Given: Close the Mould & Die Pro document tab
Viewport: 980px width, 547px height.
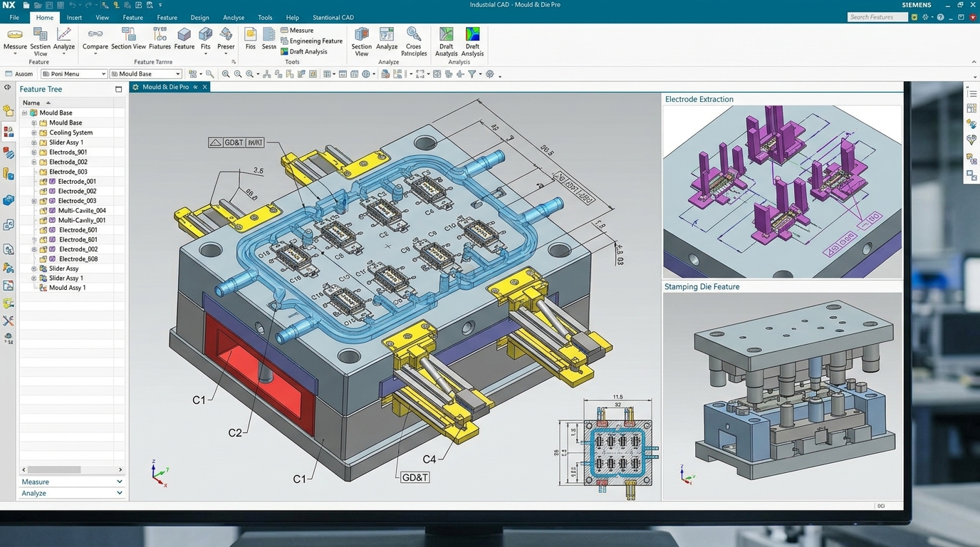Looking at the screenshot, I should [x=204, y=87].
